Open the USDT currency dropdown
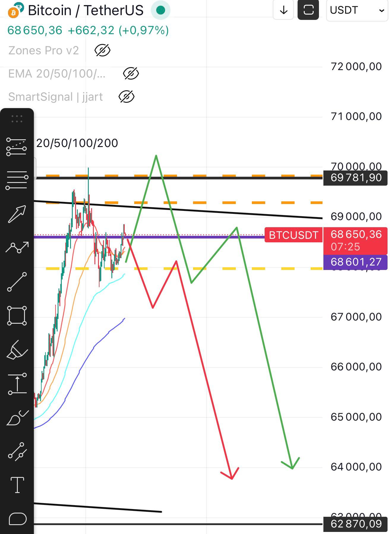This screenshot has height=534, width=392. click(357, 10)
